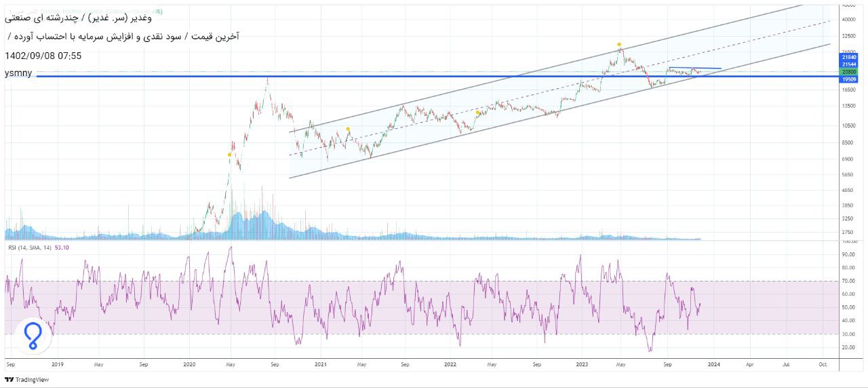Click the 2024 label on time axis

click(713, 364)
